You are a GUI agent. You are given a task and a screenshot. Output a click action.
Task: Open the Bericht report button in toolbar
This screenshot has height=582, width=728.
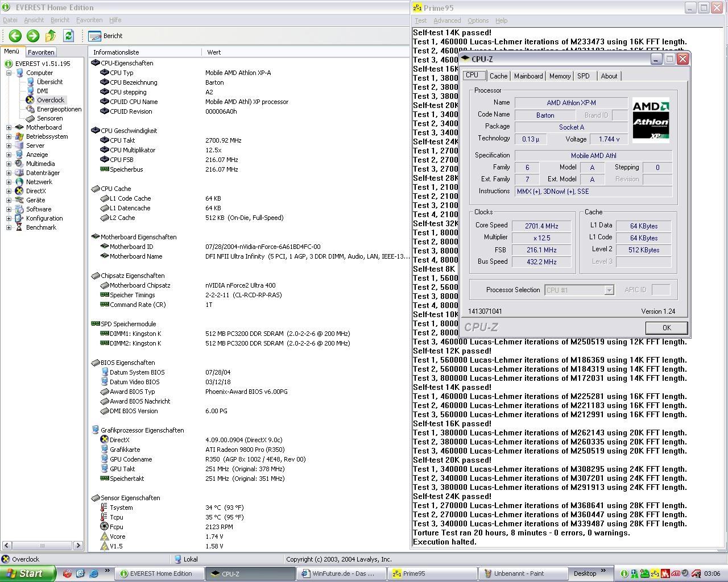click(x=106, y=36)
